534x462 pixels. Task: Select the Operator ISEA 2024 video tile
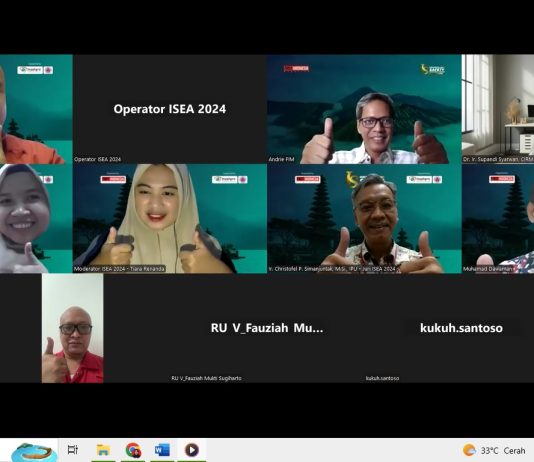170,109
